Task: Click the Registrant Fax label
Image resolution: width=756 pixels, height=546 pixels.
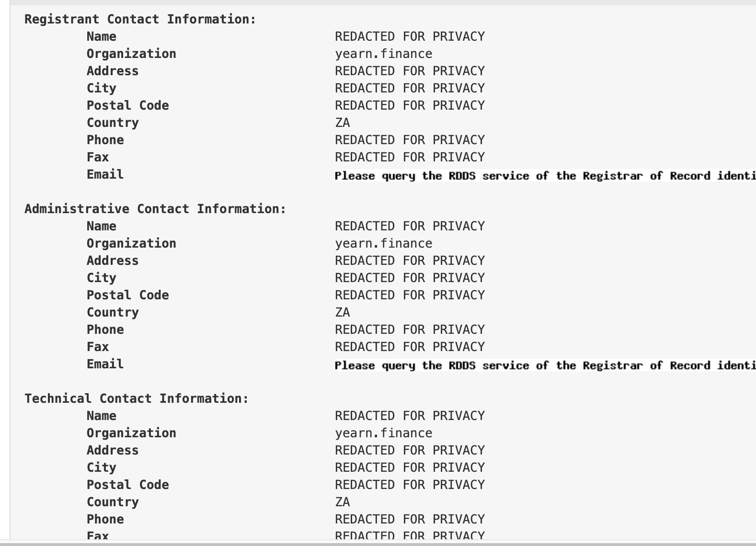Action: [98, 157]
